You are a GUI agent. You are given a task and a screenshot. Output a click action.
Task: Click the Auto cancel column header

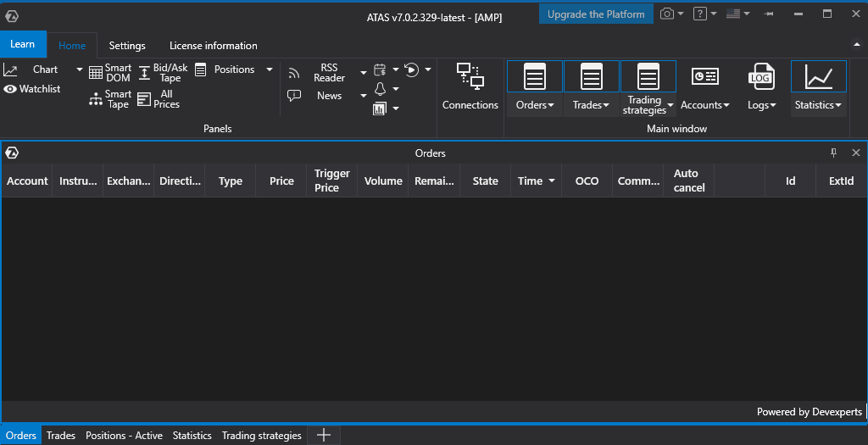tap(688, 181)
